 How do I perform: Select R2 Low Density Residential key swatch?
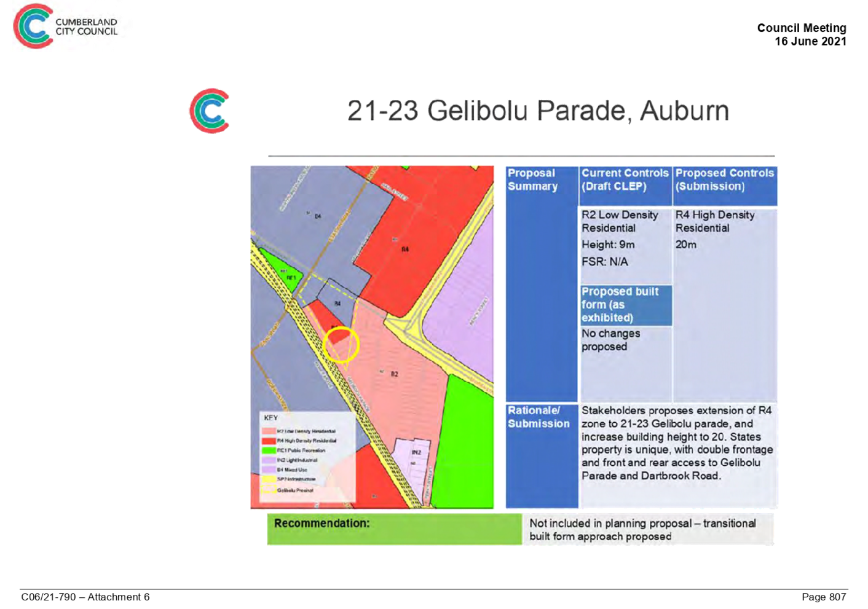click(269, 431)
